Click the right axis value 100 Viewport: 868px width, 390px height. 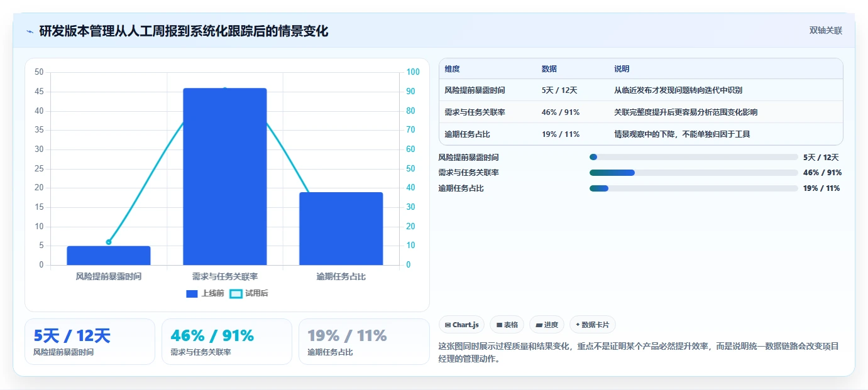pyautogui.click(x=413, y=72)
